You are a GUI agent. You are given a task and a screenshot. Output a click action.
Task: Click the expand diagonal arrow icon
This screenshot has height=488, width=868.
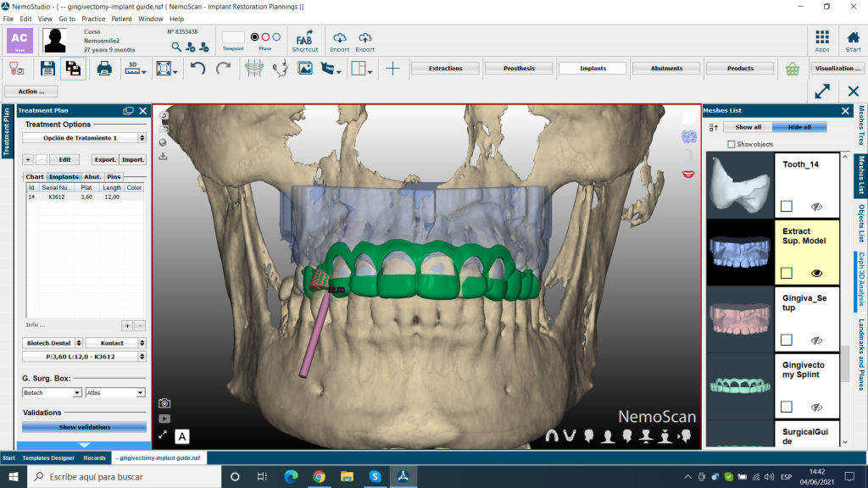(x=822, y=91)
